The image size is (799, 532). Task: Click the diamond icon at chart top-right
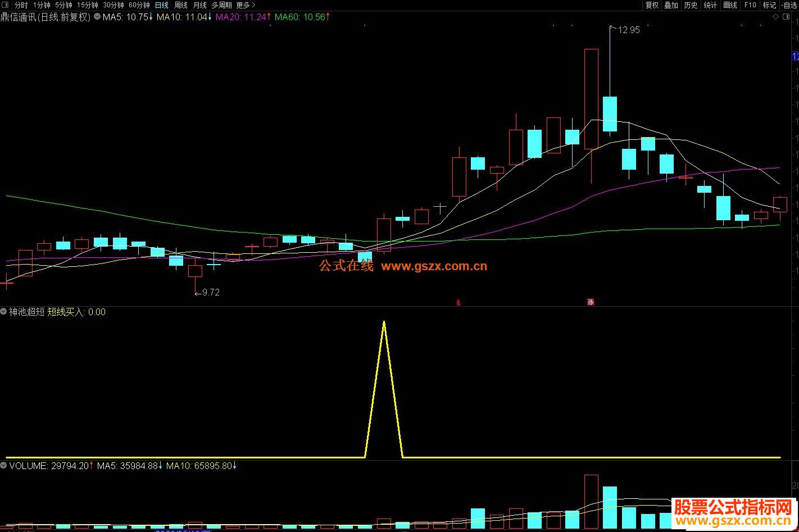776,17
